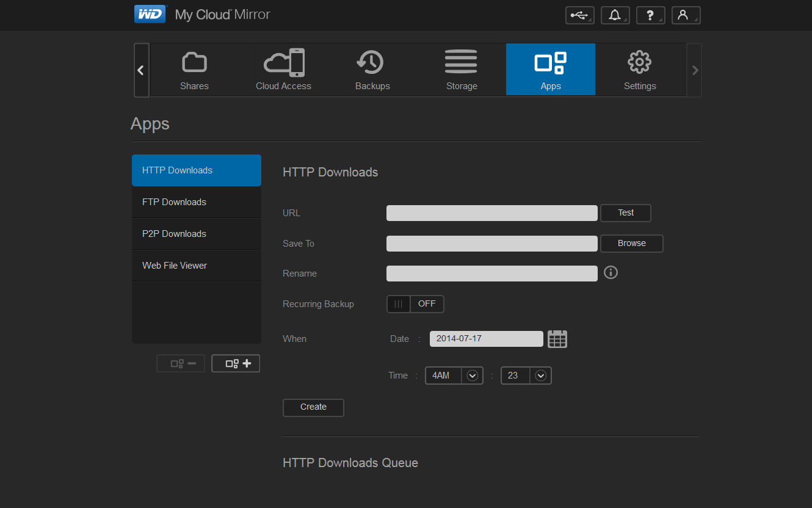Open the USB devices icon

pyautogui.click(x=580, y=15)
